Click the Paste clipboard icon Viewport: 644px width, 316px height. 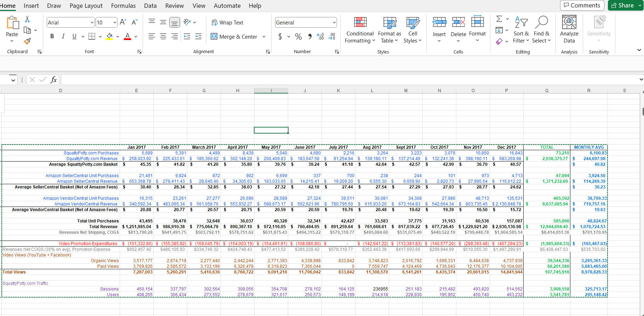(13, 23)
